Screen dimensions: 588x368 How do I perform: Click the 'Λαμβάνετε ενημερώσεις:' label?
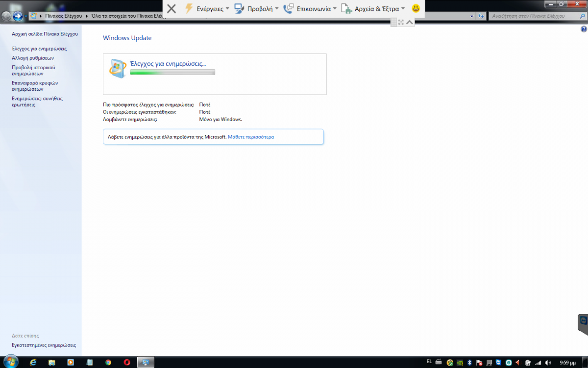[130, 119]
